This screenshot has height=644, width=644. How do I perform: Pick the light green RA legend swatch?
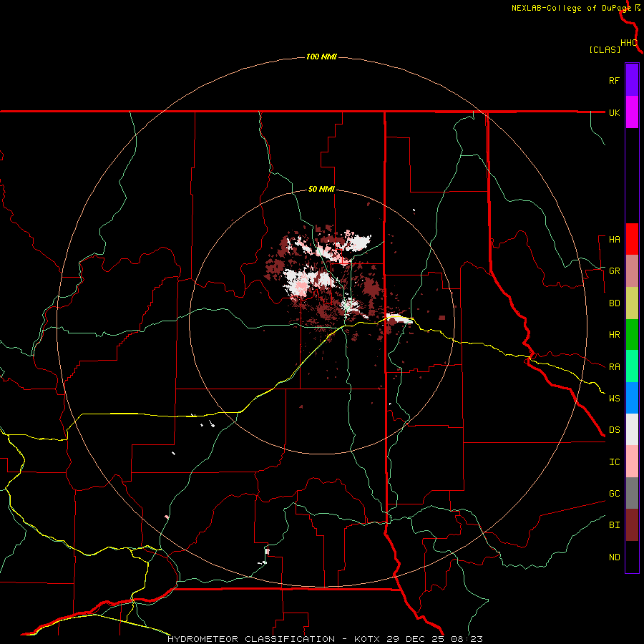pyautogui.click(x=632, y=366)
